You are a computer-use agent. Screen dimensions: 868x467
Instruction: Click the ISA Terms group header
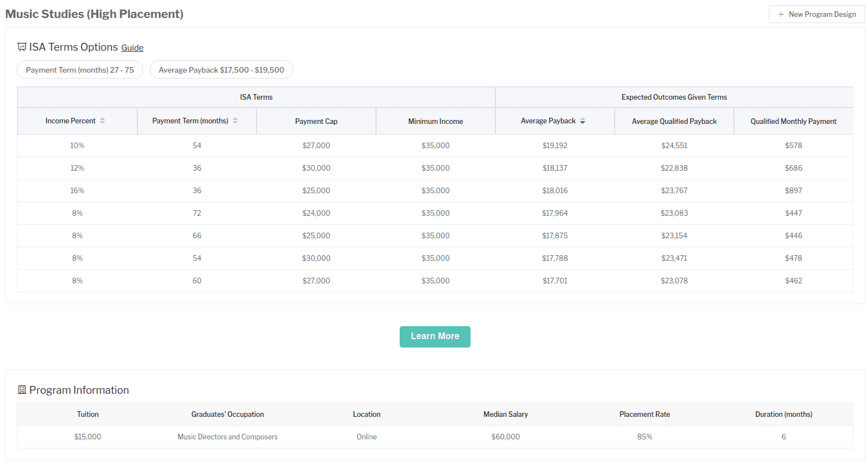click(x=256, y=97)
